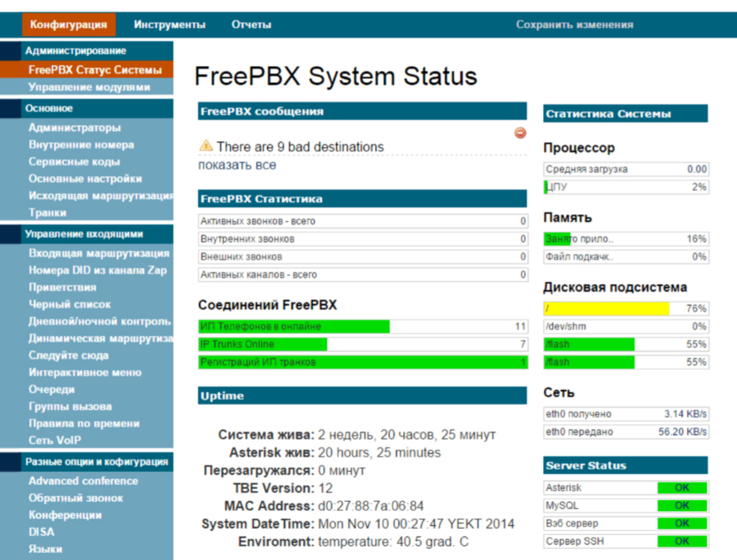The image size is (737, 560).
Task: Click Внутренних звонков row
Action: [x=363, y=239]
